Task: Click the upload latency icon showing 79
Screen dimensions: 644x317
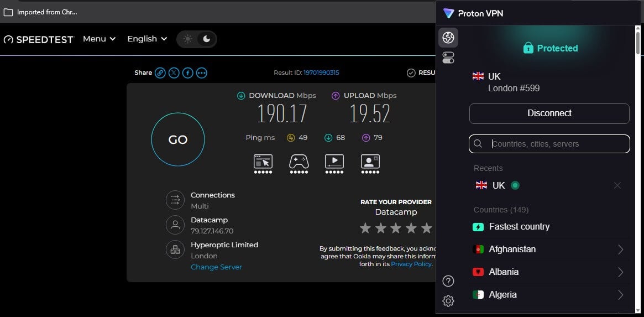Action: (x=366, y=138)
